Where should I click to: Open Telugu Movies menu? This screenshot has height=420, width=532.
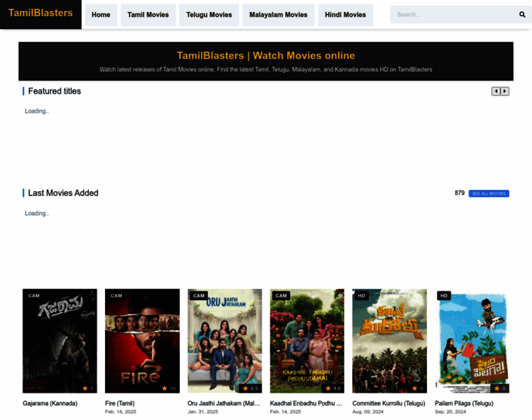click(209, 15)
